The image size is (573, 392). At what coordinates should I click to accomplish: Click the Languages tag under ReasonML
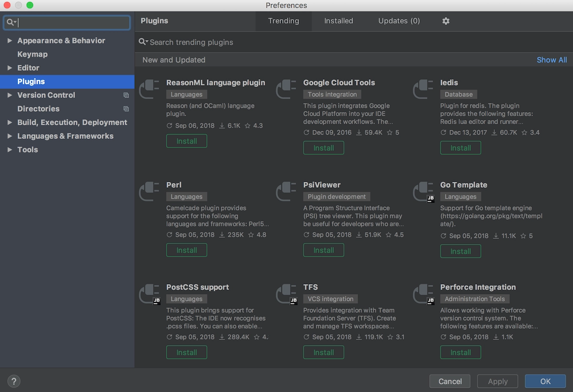click(x=187, y=95)
